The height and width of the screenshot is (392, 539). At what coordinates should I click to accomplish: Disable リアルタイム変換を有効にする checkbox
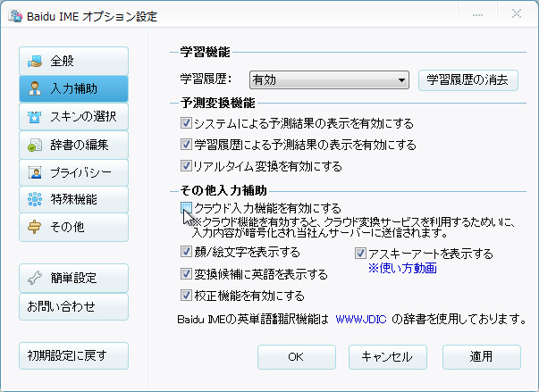point(186,165)
